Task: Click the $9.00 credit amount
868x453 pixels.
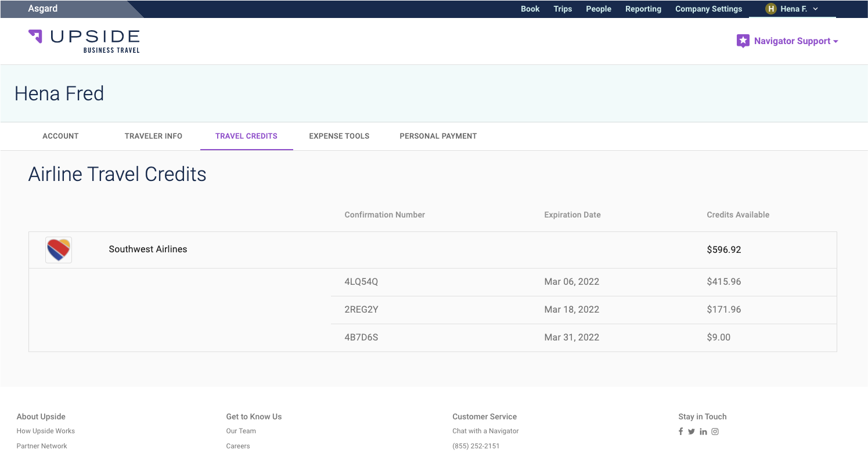Action: (719, 338)
